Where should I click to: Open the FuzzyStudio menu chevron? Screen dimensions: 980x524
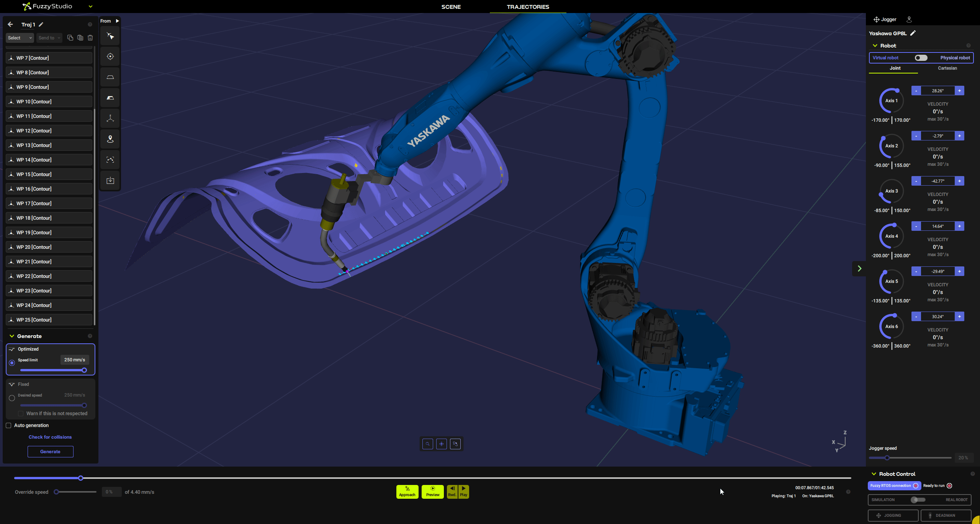pyautogui.click(x=91, y=7)
